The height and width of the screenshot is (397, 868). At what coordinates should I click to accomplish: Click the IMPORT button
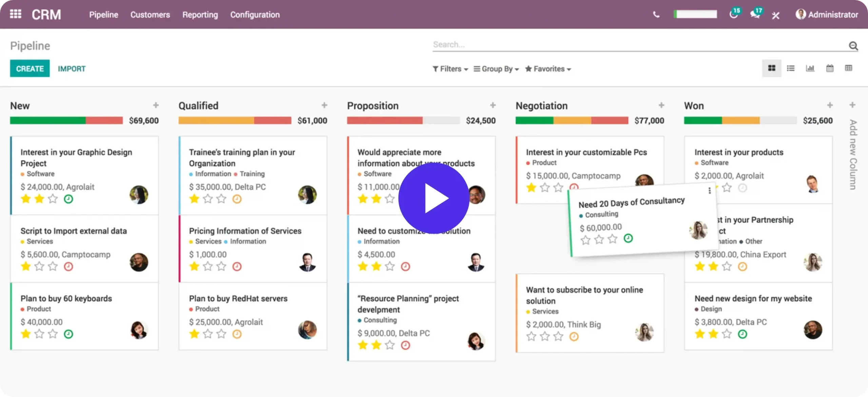(72, 69)
